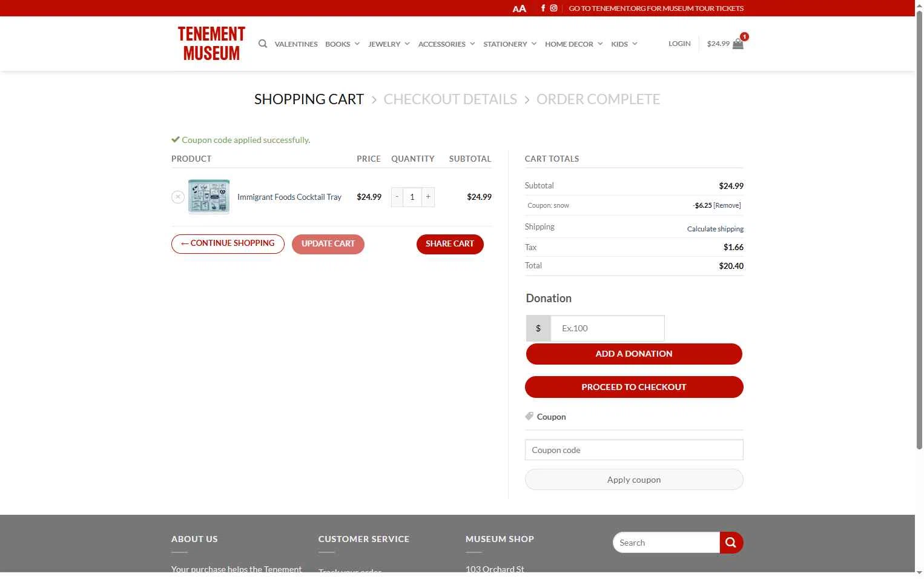Open the Instagram icon in top bar
Screen dimensions: 924x579
point(553,8)
